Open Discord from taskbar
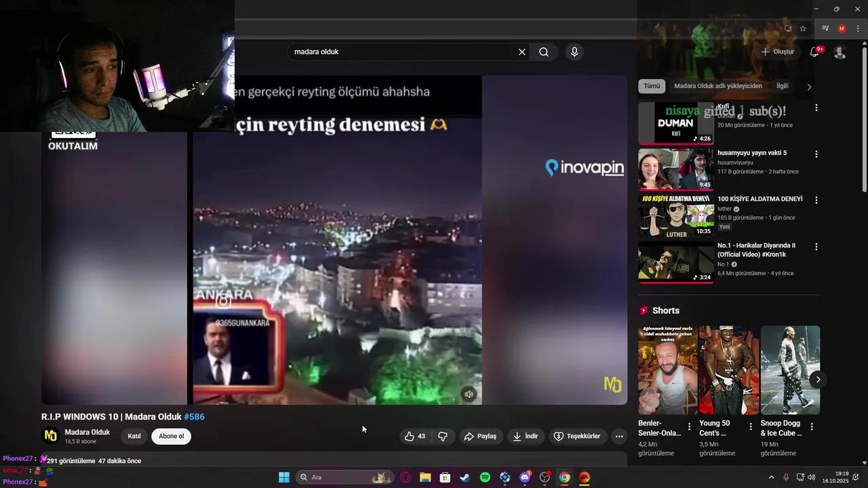 coord(525,477)
